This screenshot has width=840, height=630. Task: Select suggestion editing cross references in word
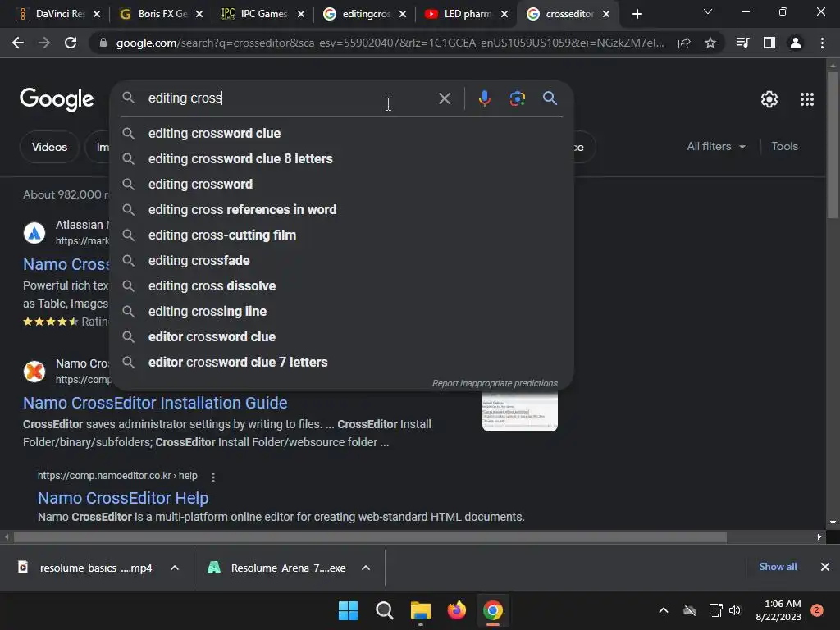[x=342, y=209]
